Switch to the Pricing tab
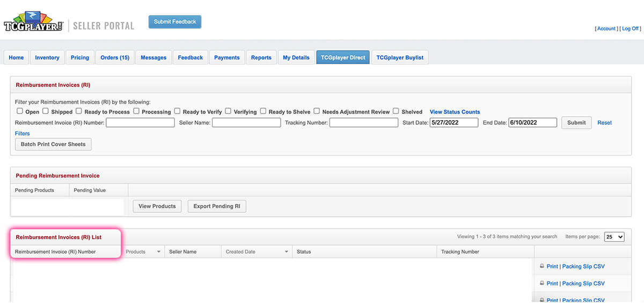Screen dimensions: 644x303 click(80, 57)
